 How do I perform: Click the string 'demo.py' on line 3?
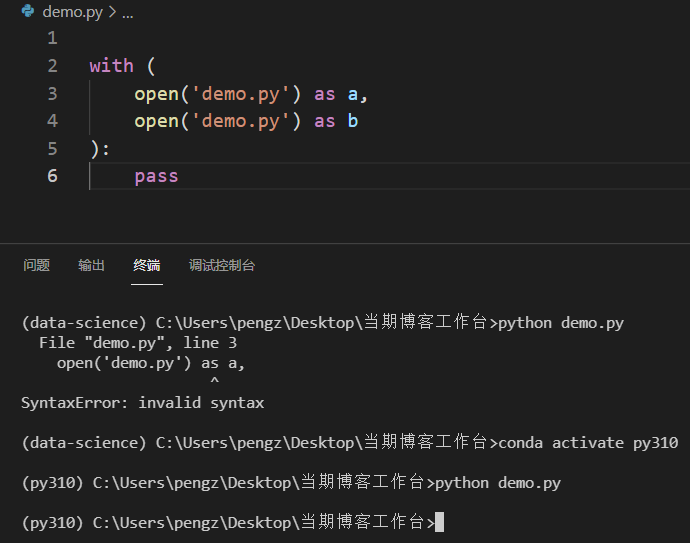click(240, 94)
